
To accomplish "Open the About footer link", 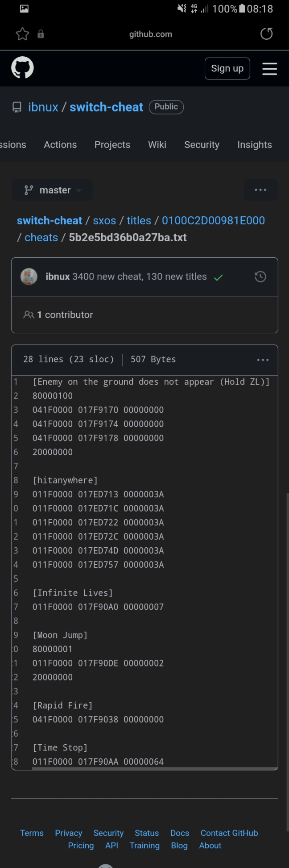I will (210, 846).
